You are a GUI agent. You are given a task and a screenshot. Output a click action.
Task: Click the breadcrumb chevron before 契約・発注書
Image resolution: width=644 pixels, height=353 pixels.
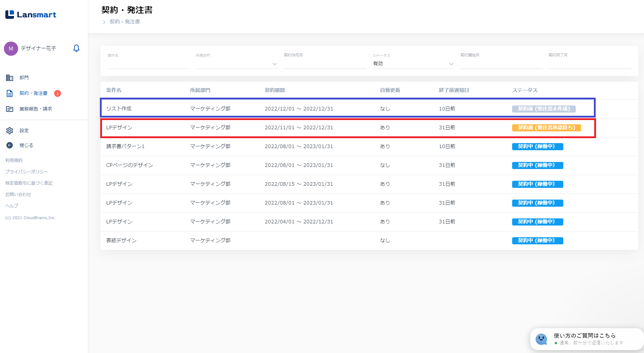coord(104,22)
